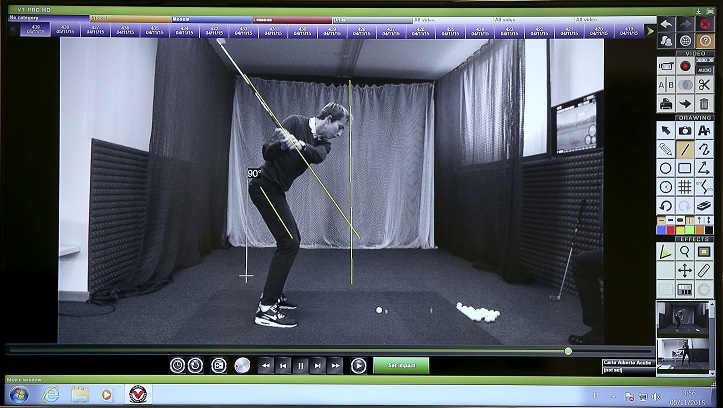This screenshot has height=408, width=723.
Task: Select the green angle effect tool
Action: (666, 252)
